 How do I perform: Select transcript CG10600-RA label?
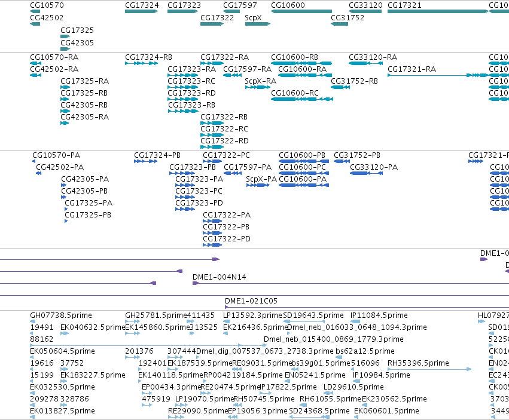point(303,69)
